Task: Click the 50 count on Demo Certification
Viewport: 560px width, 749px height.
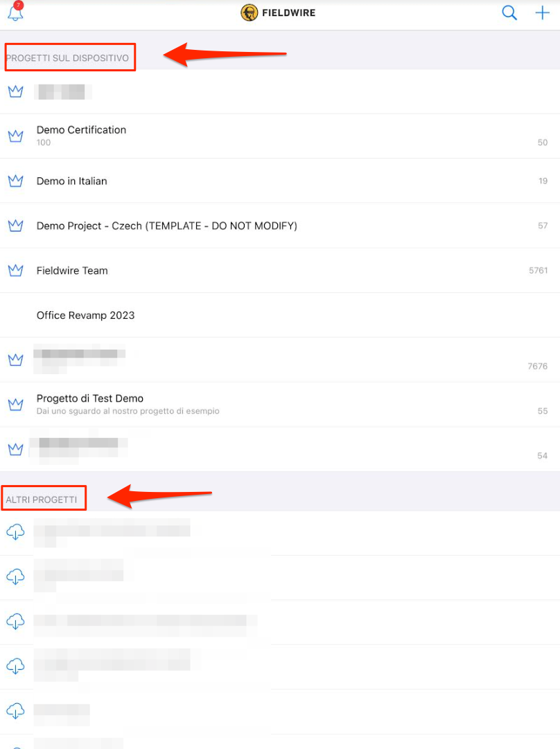Action: [x=542, y=142]
